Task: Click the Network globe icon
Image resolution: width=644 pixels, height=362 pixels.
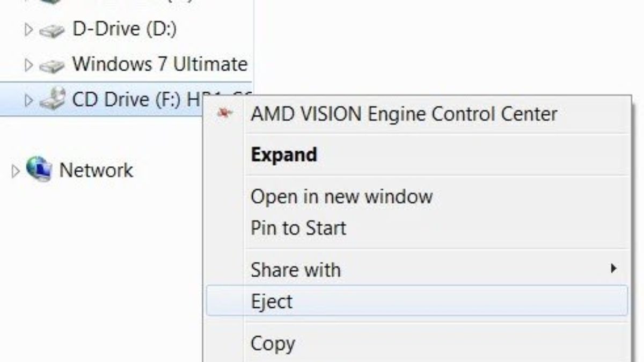Action: pyautogui.click(x=39, y=169)
